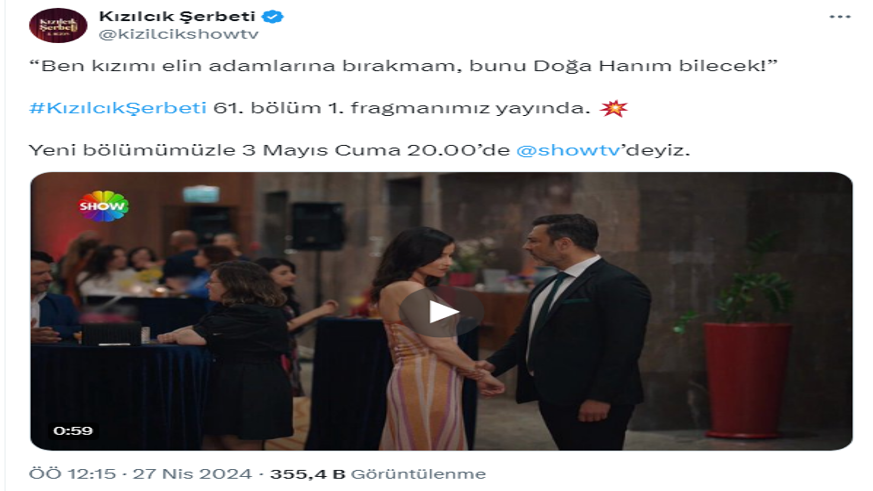Click the 0:59 video duration badge
This screenshot has width=873, height=491.
(x=73, y=430)
